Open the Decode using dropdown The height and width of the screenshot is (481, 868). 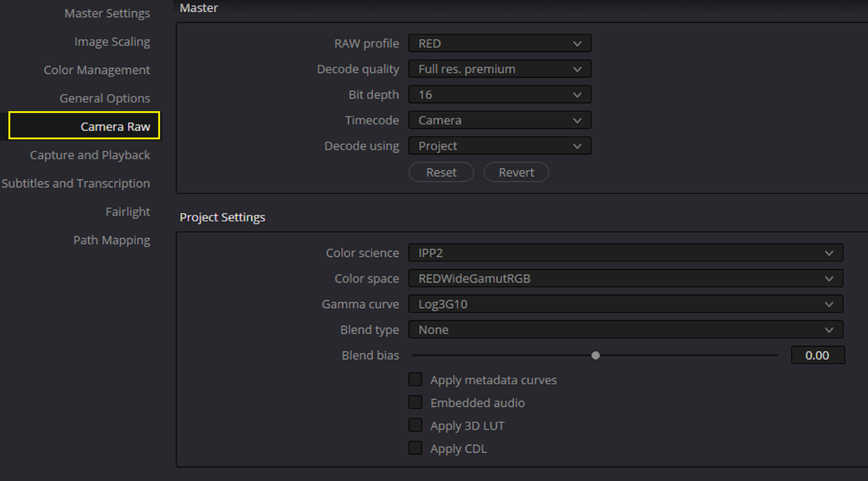pyautogui.click(x=500, y=146)
